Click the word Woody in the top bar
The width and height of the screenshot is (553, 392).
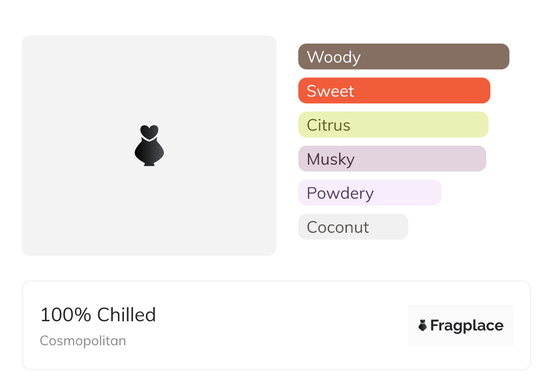click(x=334, y=57)
